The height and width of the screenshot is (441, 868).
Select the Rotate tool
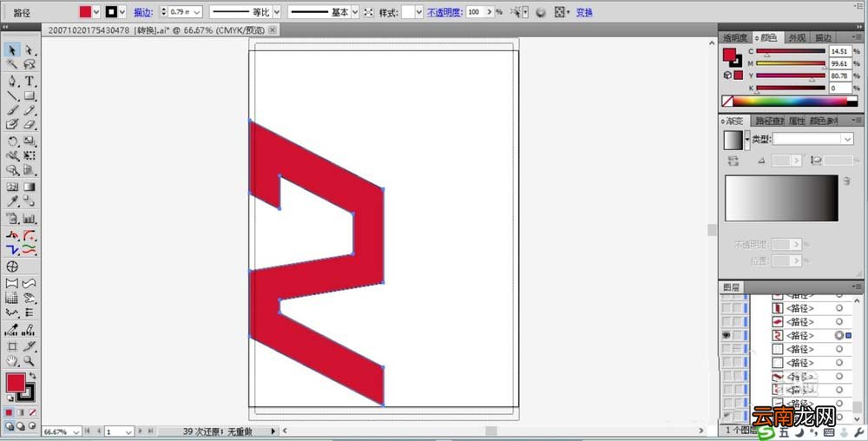tap(11, 142)
